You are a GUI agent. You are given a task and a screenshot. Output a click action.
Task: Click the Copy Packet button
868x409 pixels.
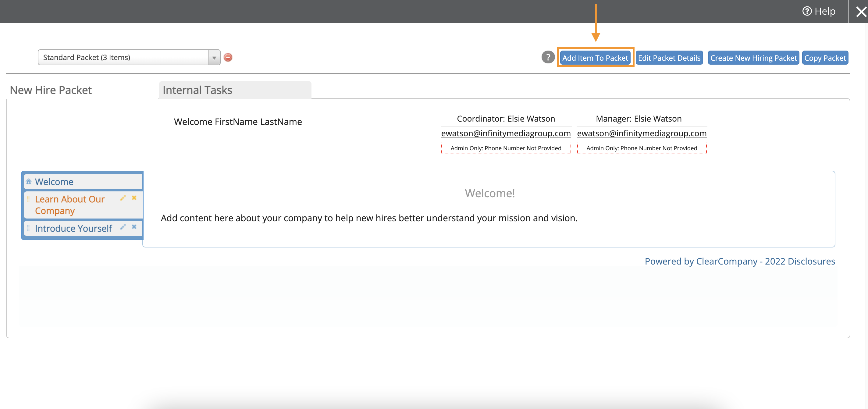[x=825, y=58]
